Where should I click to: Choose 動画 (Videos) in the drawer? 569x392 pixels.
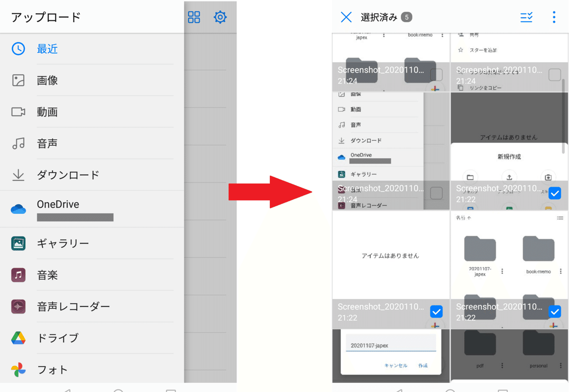[x=92, y=112]
